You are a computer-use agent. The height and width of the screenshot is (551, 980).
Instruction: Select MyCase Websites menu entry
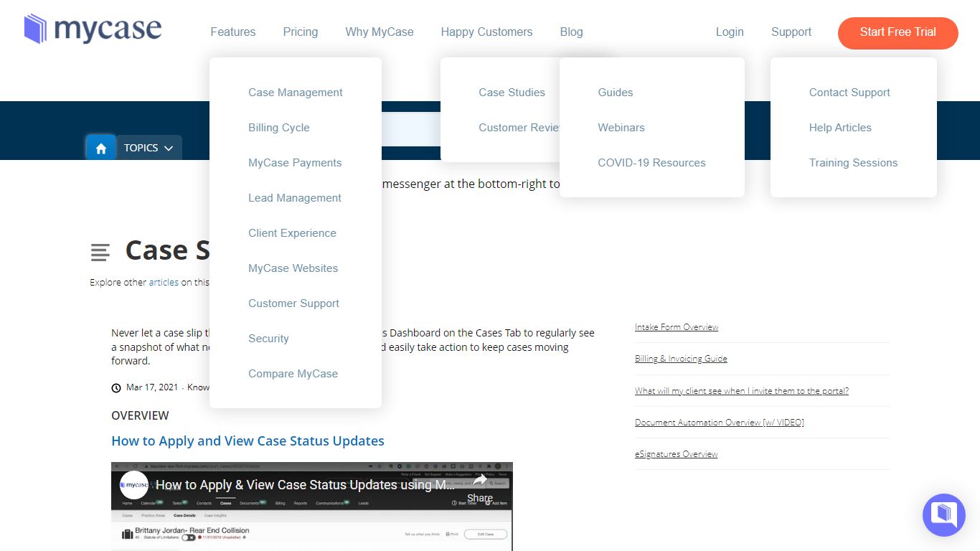coord(293,268)
